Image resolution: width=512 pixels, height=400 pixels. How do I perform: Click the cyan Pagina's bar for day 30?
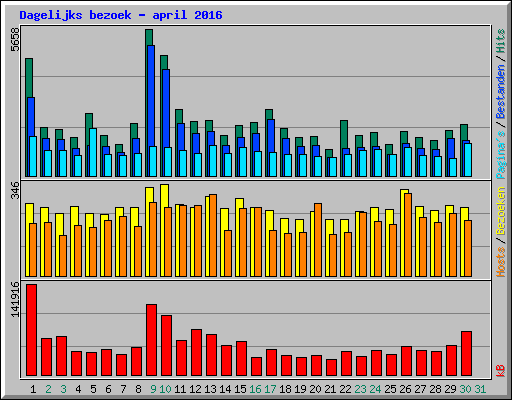click(x=468, y=160)
